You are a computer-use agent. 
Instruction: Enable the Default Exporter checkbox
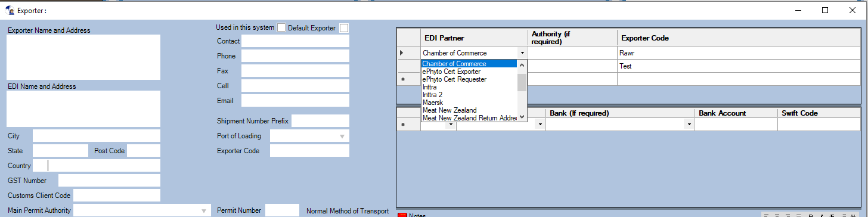click(344, 27)
